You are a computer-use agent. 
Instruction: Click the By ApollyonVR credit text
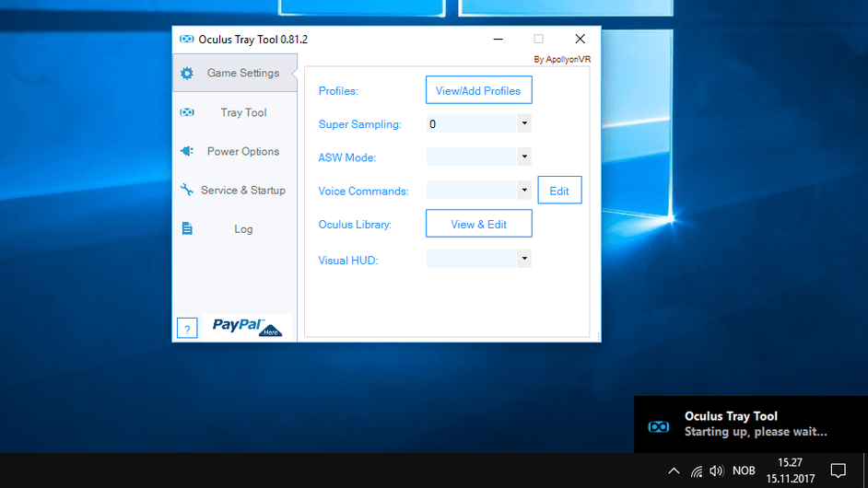coord(562,59)
